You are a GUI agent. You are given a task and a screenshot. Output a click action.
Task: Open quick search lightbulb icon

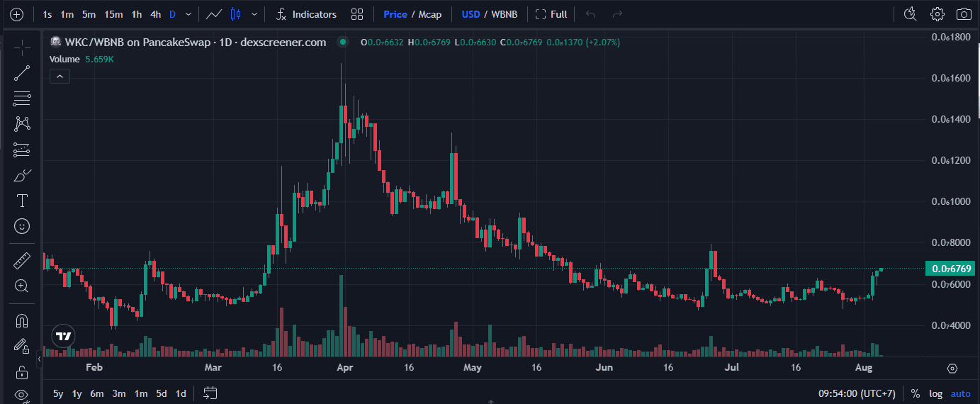911,14
